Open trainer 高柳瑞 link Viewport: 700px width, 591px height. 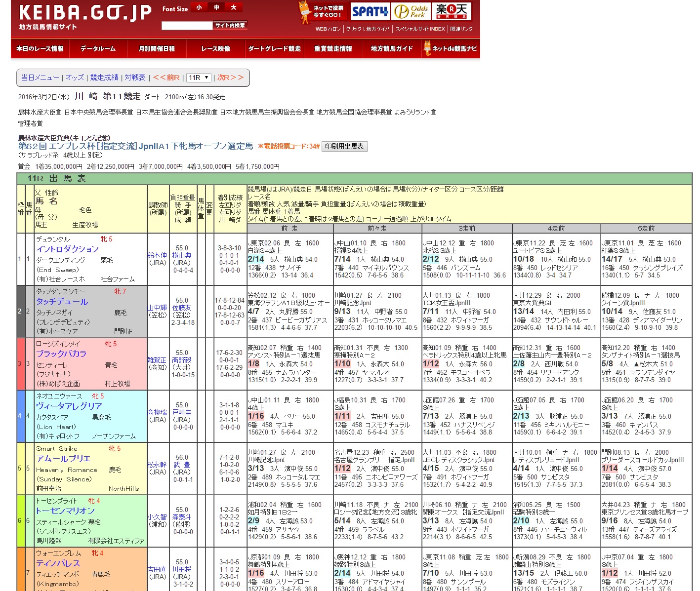157,412
